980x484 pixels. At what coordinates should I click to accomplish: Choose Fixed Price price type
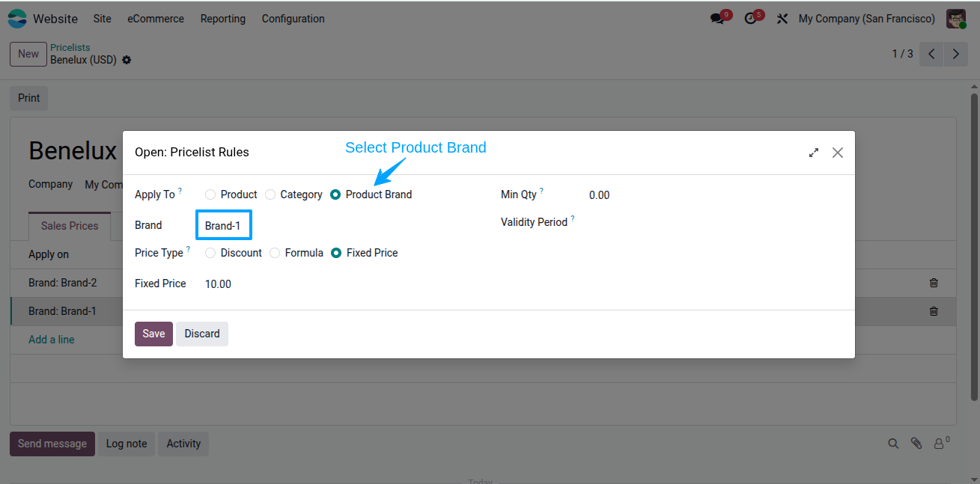click(336, 253)
